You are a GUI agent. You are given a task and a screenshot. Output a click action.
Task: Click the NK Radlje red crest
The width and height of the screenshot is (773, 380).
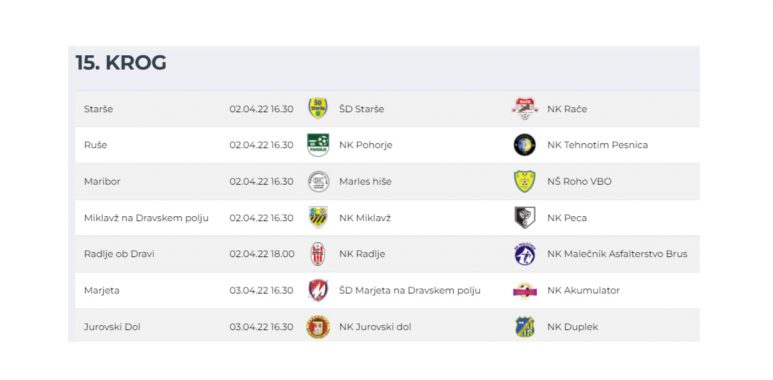pos(318,254)
